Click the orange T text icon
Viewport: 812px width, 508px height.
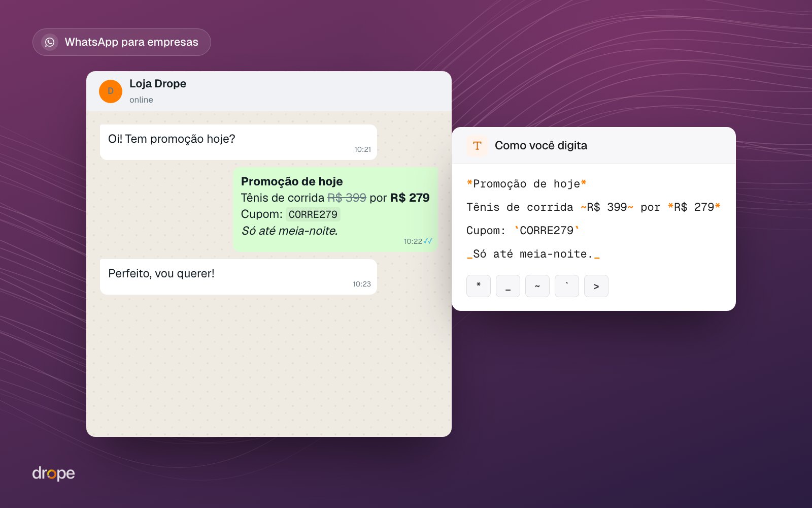click(477, 146)
